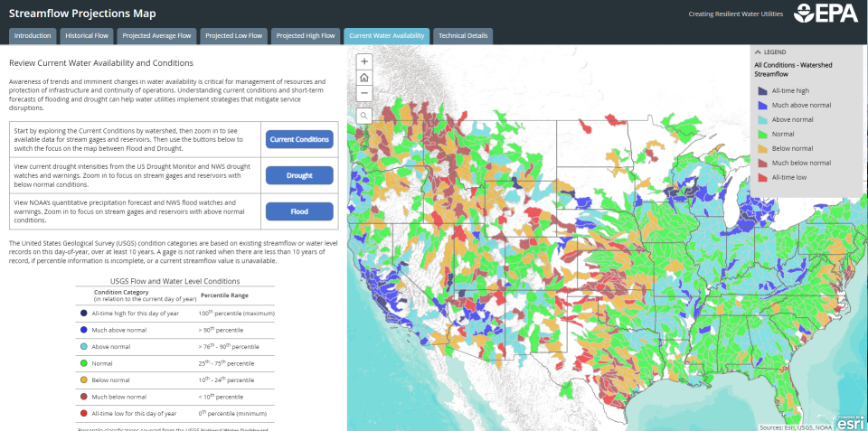
Task: Click the Above normal legend swatch
Action: click(x=762, y=119)
